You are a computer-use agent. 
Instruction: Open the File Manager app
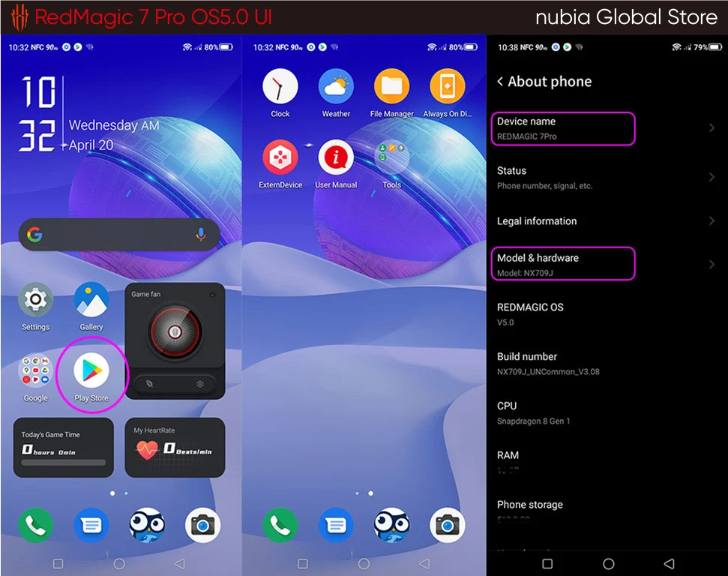(x=391, y=86)
